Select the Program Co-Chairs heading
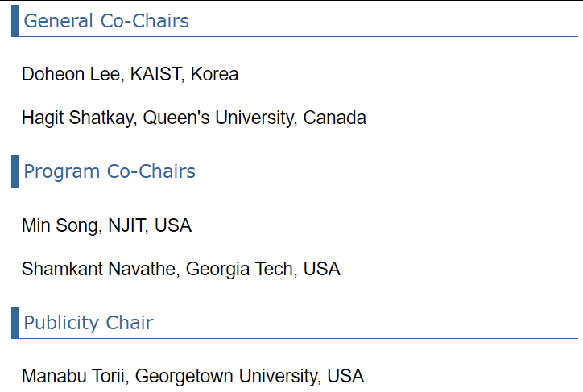583x392 pixels. [x=110, y=171]
